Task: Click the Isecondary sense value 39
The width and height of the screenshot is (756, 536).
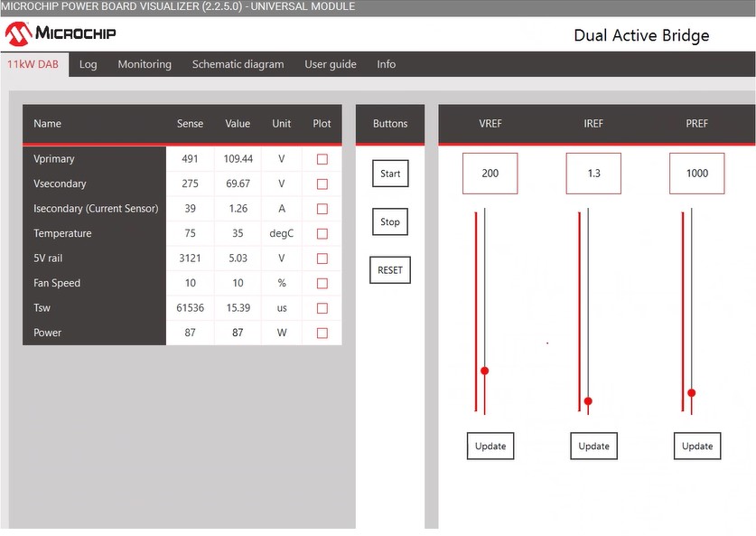Action: [x=190, y=209]
